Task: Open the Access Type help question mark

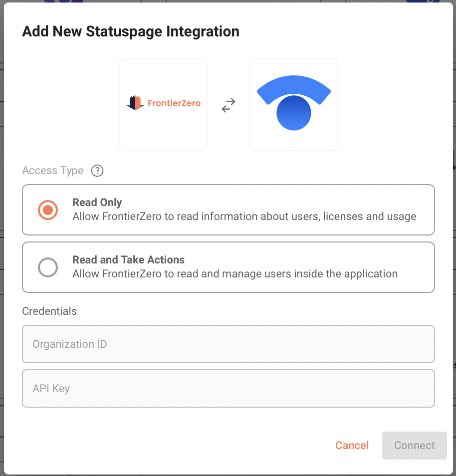Action: (97, 171)
